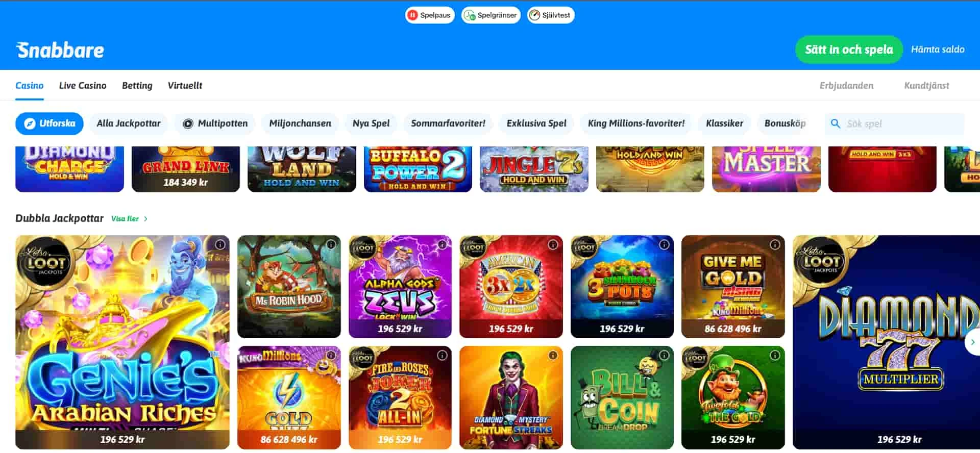Click the Sök spel search field
980x453 pixels.
click(x=894, y=124)
